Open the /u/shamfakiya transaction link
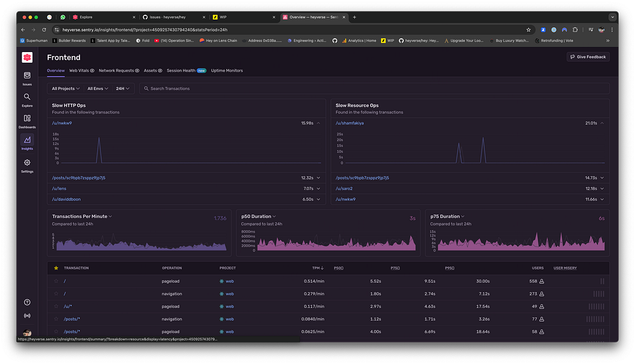635x364 pixels. tap(350, 123)
